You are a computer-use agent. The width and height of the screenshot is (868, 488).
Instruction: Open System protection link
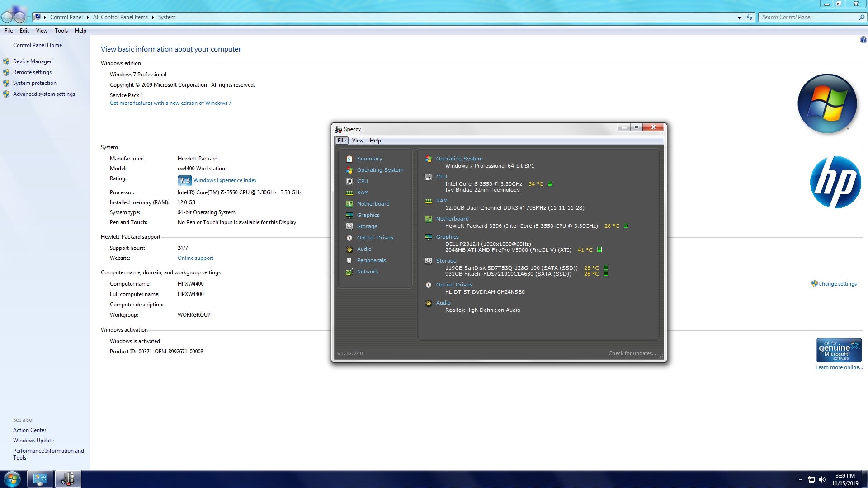pyautogui.click(x=35, y=83)
